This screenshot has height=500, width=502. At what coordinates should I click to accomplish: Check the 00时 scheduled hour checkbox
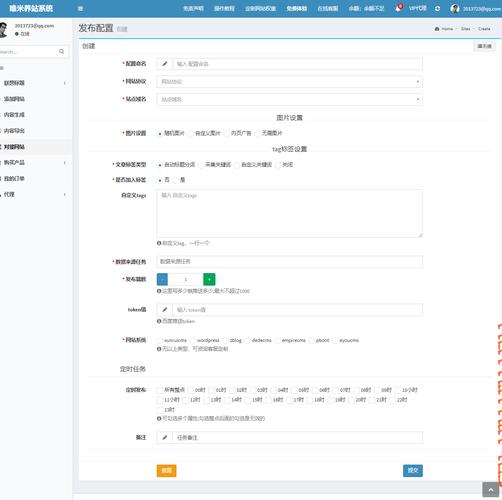[191, 390]
